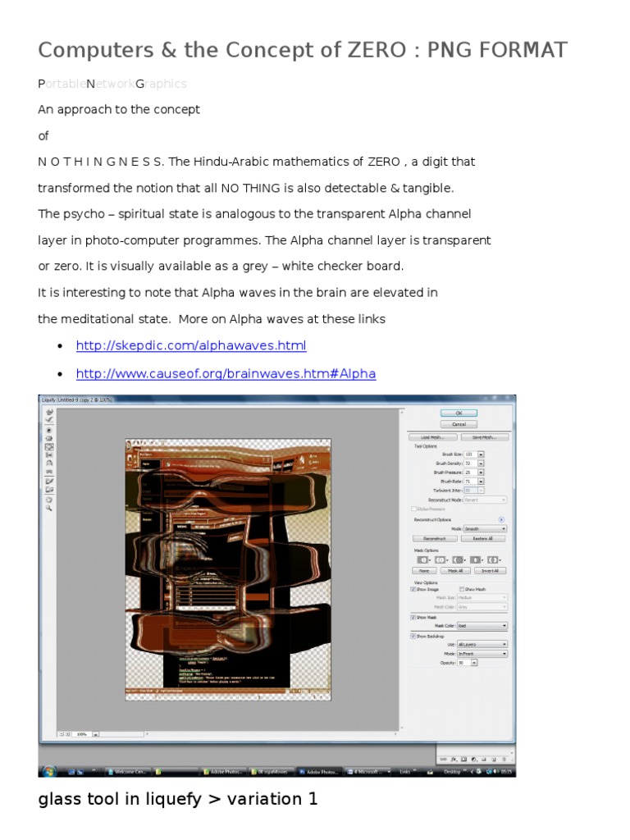Open the Mask Color dropdown showing Red

point(482,626)
